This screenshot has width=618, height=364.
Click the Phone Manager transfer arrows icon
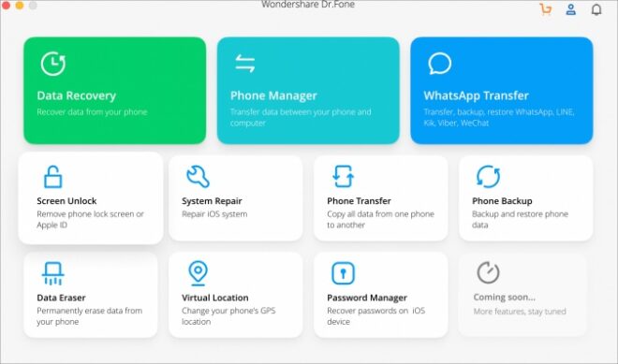pos(245,64)
